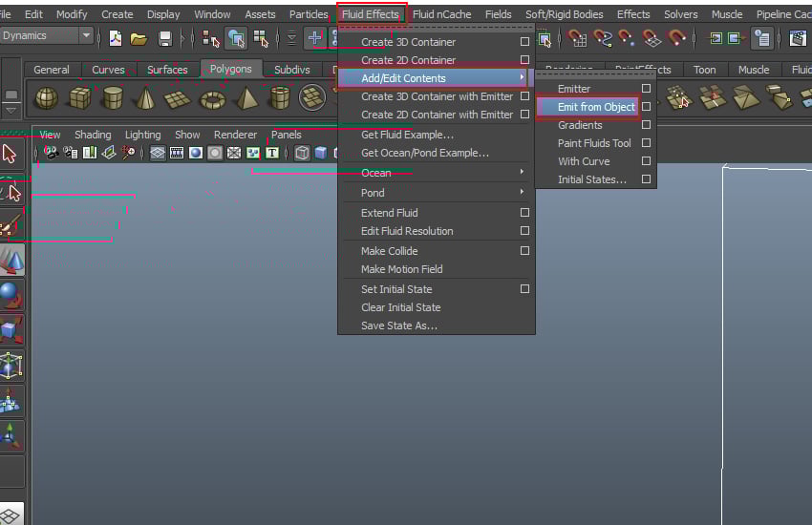Choose the Scale tool cube icon

click(x=11, y=330)
